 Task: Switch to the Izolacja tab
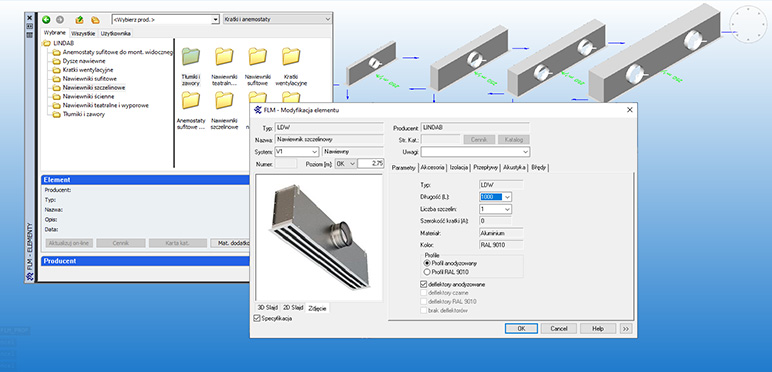click(458, 167)
